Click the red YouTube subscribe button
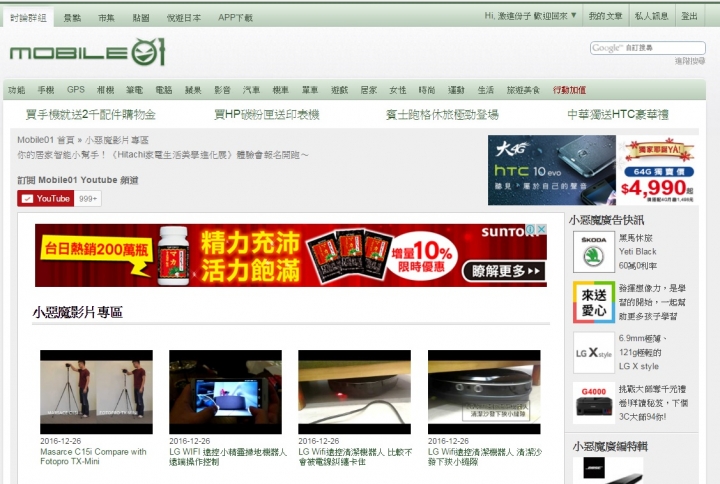Viewport: 720px width, 484px height. (45, 198)
